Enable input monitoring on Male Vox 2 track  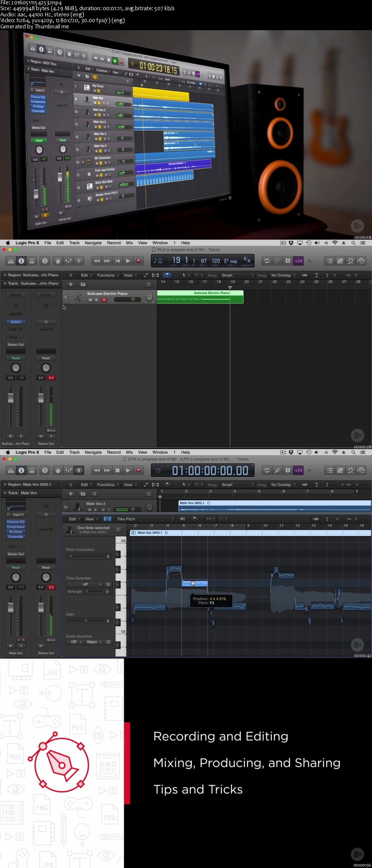point(109,510)
